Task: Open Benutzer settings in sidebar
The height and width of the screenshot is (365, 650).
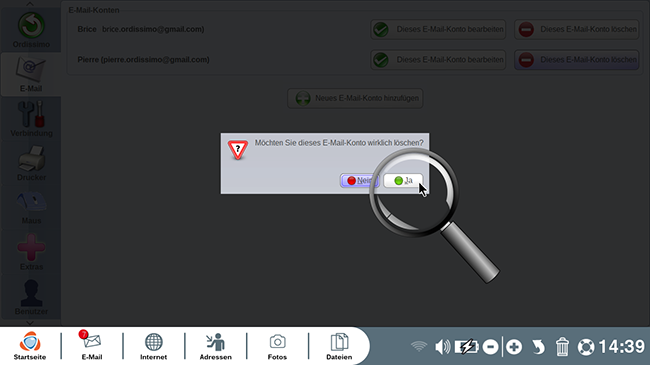Action: coord(31,297)
